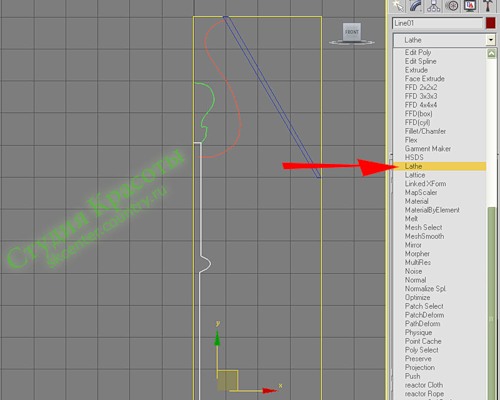Viewport: 500px width, 400px height.
Task: Open the Display panel monitor icon
Action: click(x=470, y=5)
